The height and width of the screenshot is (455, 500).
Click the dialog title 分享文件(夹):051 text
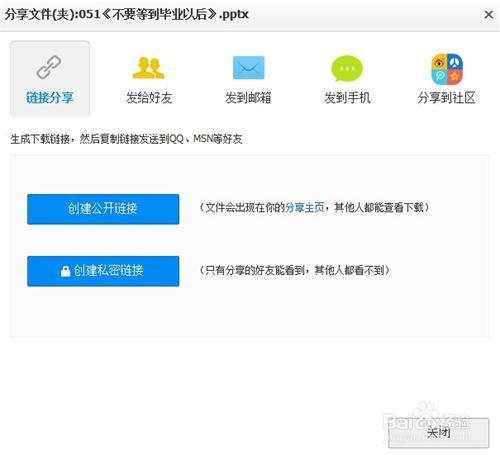point(53,14)
